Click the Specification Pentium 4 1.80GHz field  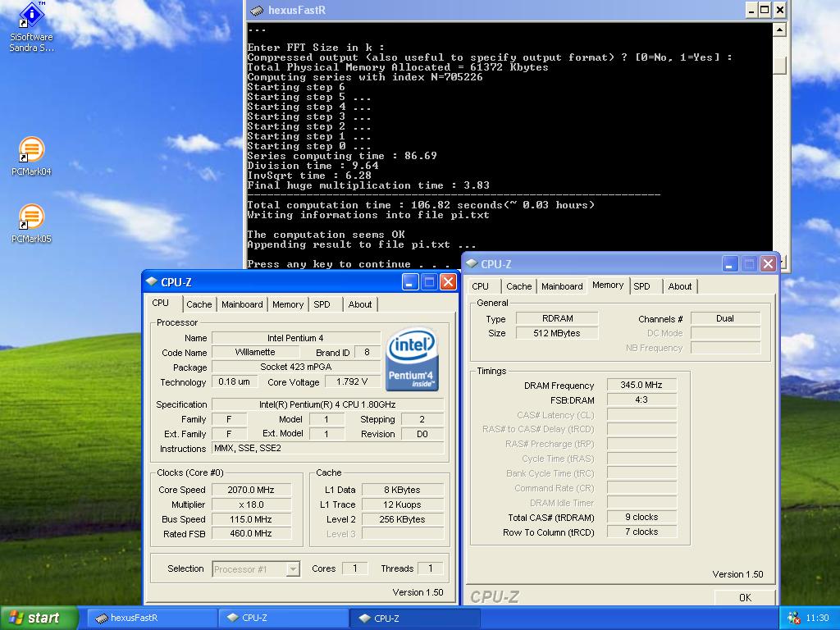click(x=328, y=404)
